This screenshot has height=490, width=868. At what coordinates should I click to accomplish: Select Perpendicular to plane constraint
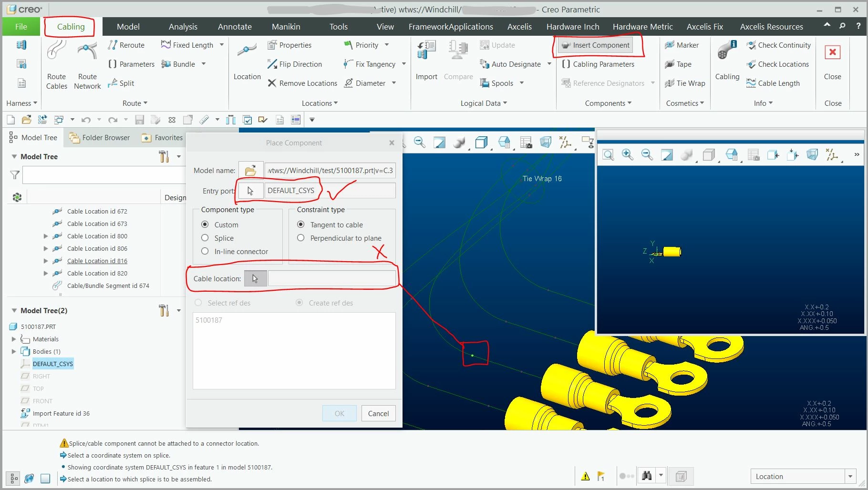coord(301,237)
